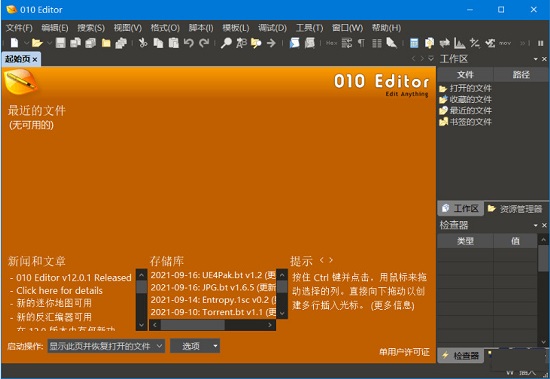Viewport: 550px width, 379px height.
Task: Open the 启动操作 combo box
Action: (x=106, y=346)
